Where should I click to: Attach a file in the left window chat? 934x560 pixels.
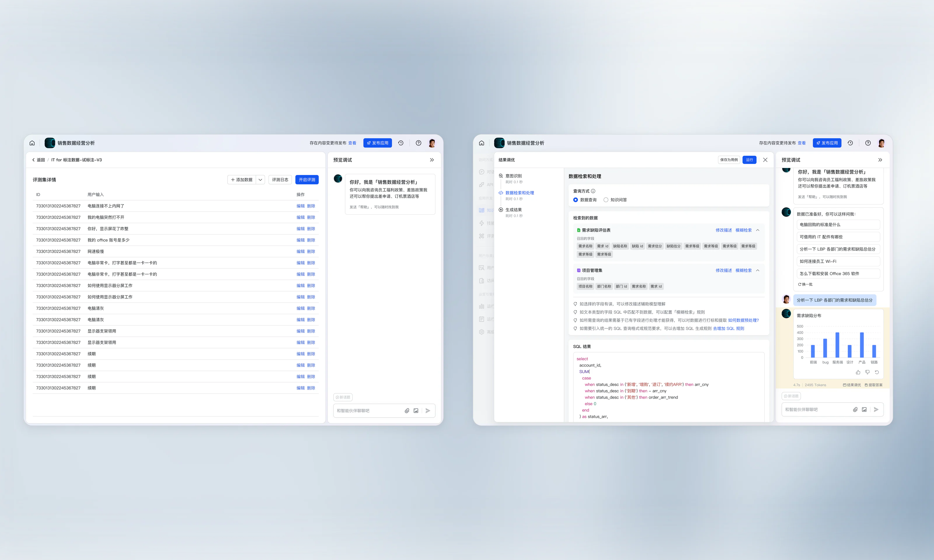tap(407, 411)
